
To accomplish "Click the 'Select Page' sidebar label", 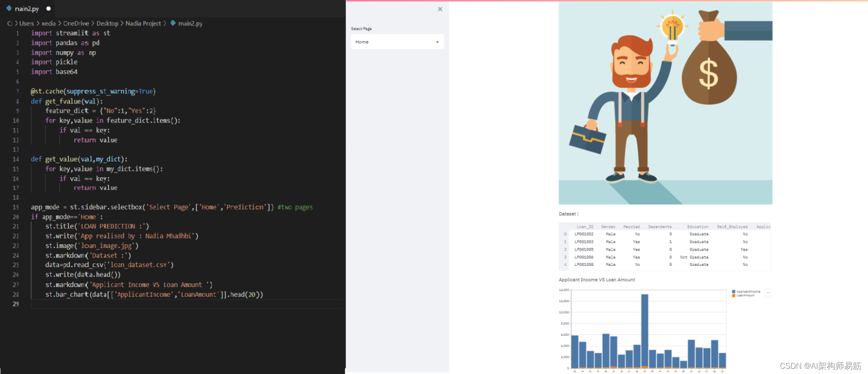I will click(x=361, y=29).
